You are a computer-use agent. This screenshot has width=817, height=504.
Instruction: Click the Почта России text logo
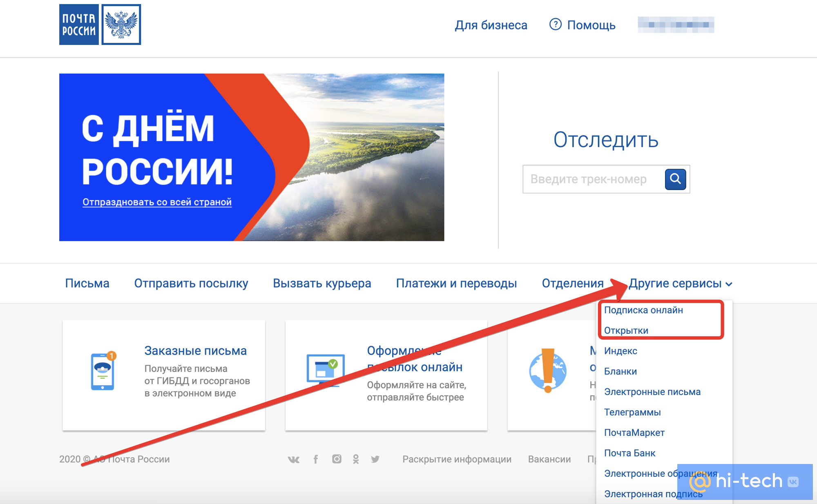coord(79,25)
